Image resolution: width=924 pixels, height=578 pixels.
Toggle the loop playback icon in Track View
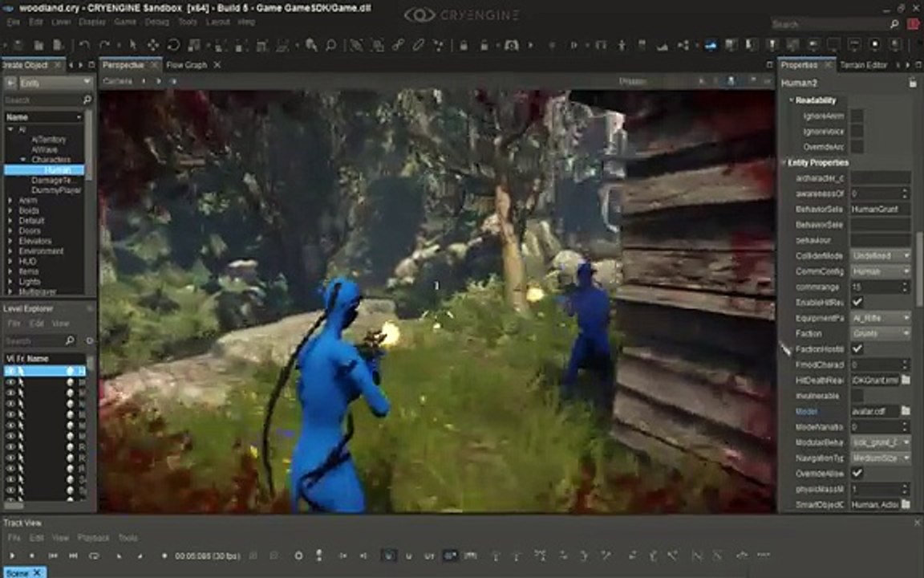[x=94, y=556]
